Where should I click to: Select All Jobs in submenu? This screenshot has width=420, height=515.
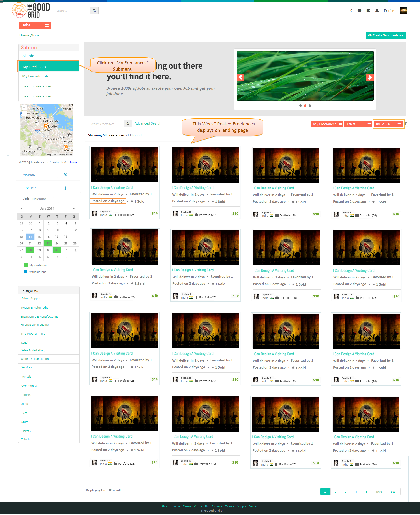tap(28, 56)
